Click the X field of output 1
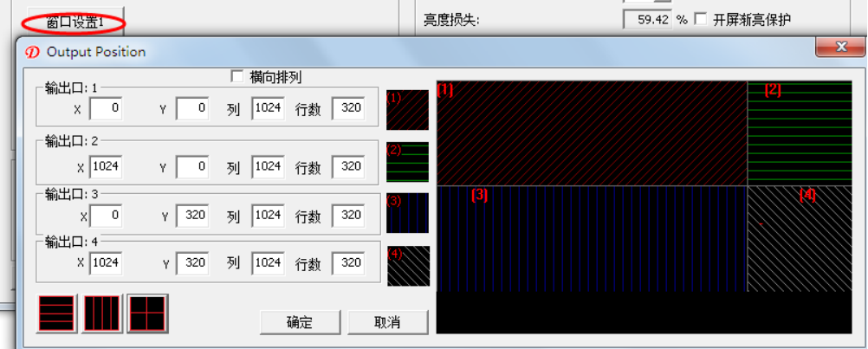 point(106,109)
